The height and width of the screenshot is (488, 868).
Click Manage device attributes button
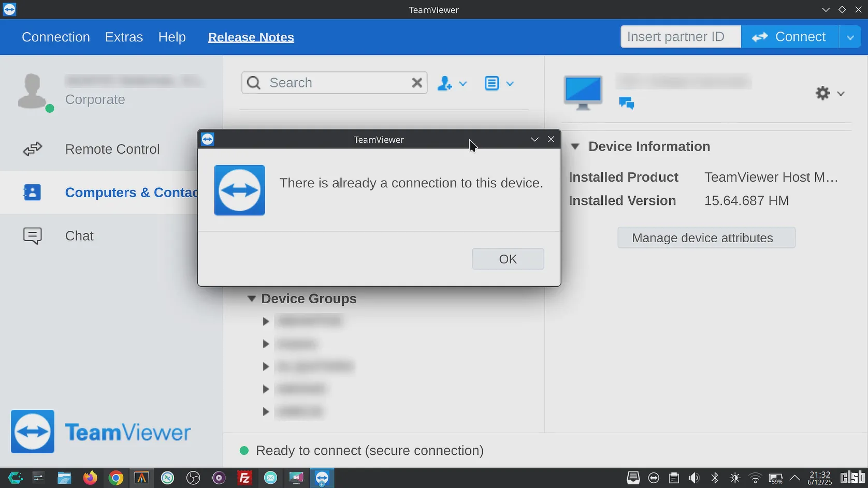[706, 238]
